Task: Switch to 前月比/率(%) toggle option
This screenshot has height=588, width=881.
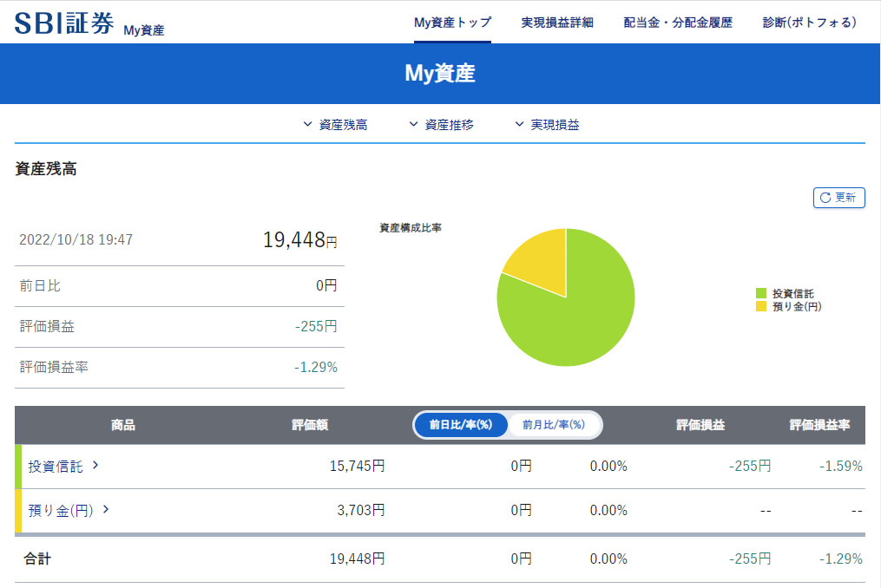Action: coord(553,425)
